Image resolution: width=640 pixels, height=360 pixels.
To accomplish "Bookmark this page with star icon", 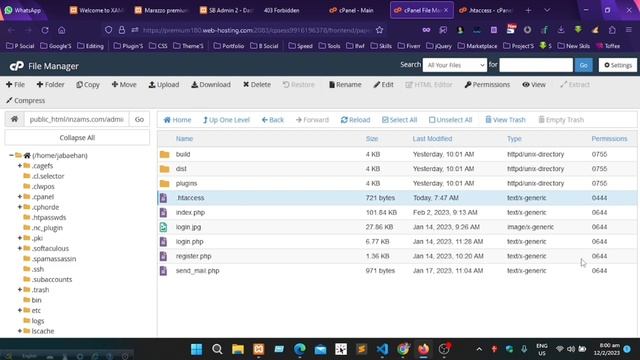I will coord(380,30).
